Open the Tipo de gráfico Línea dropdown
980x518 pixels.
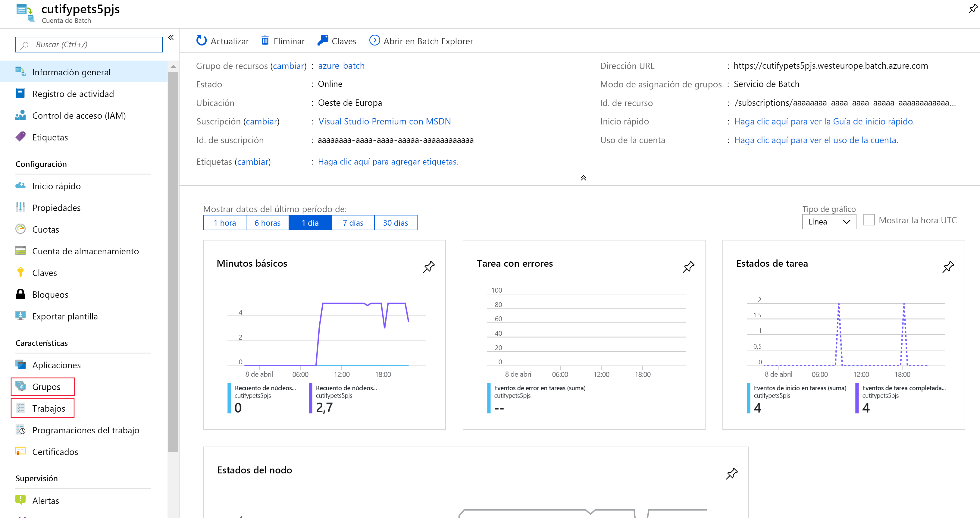(829, 222)
